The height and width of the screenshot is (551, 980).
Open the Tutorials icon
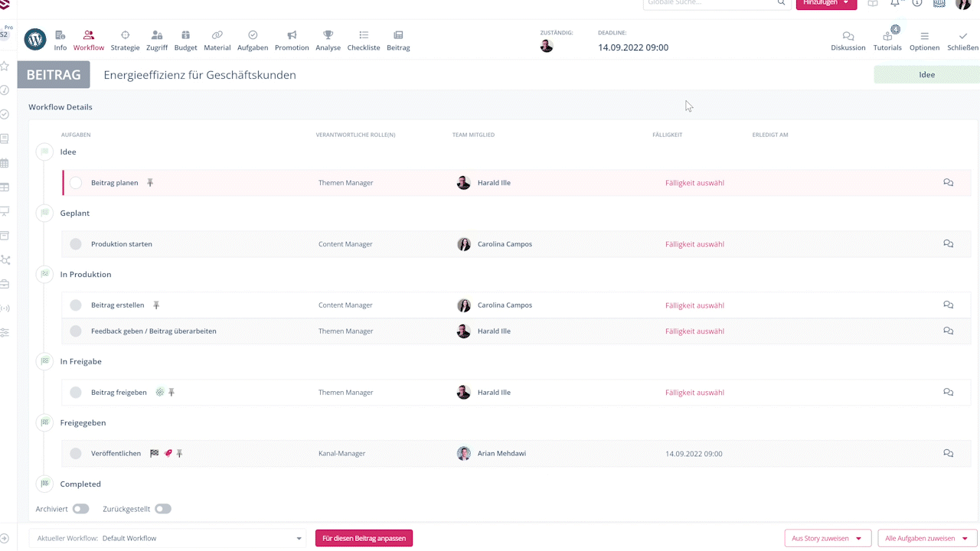(887, 37)
